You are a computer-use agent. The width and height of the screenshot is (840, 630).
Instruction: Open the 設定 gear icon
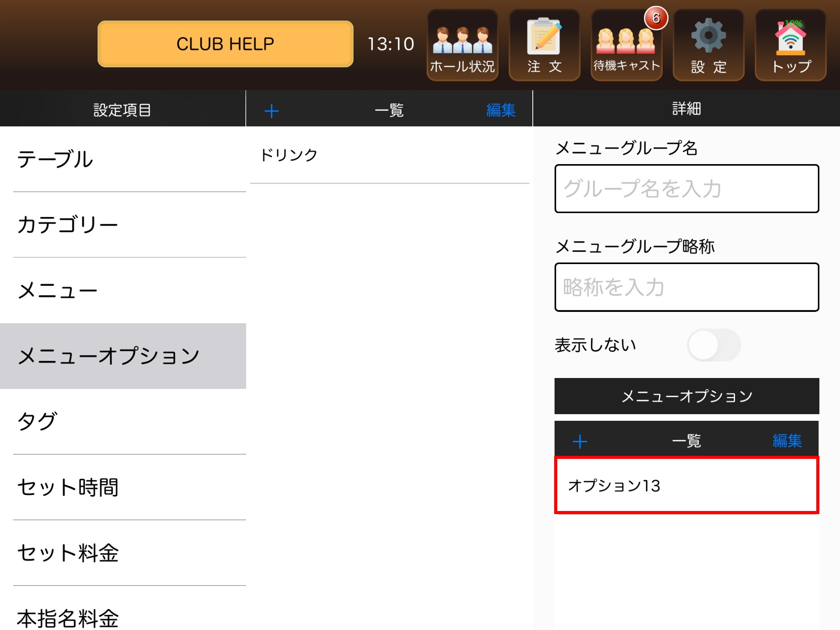pos(709,45)
